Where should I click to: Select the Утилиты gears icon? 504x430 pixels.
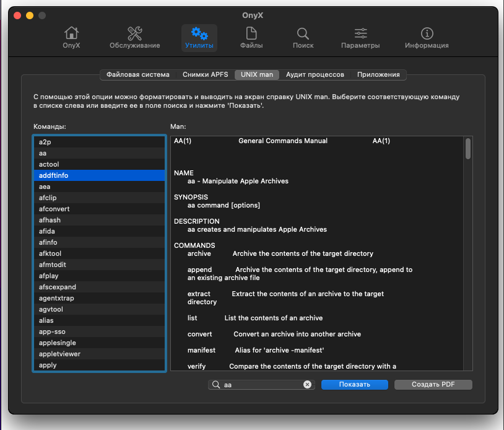click(x=199, y=38)
